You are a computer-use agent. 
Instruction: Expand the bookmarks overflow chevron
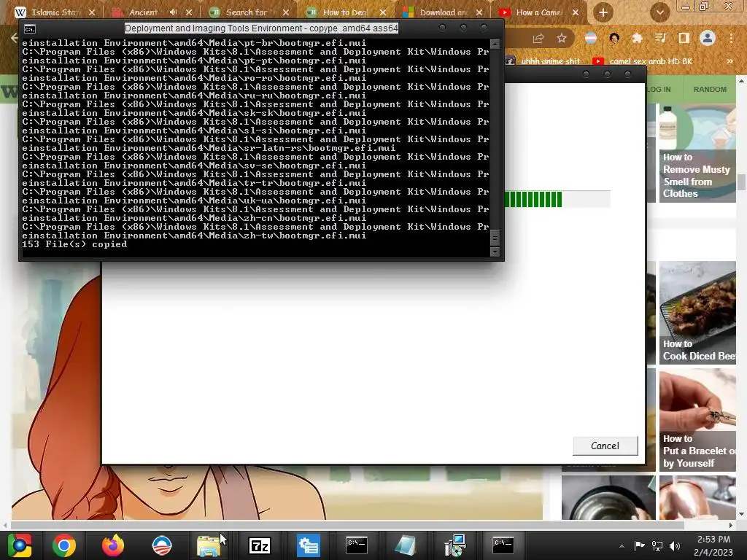pyautogui.click(x=729, y=61)
